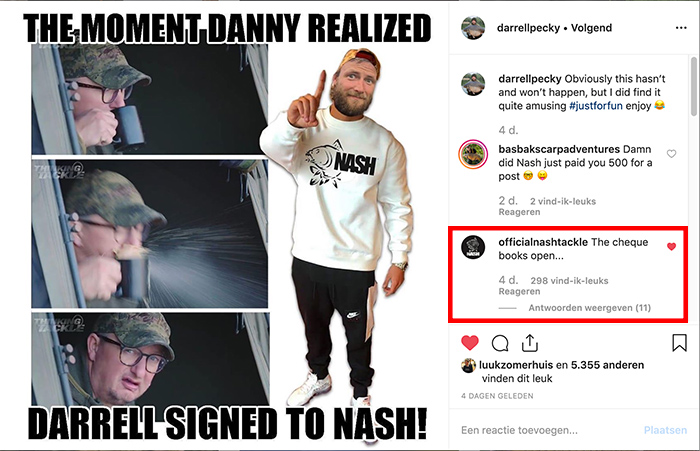Share the post via share icon
700x451 pixels.
[529, 343]
